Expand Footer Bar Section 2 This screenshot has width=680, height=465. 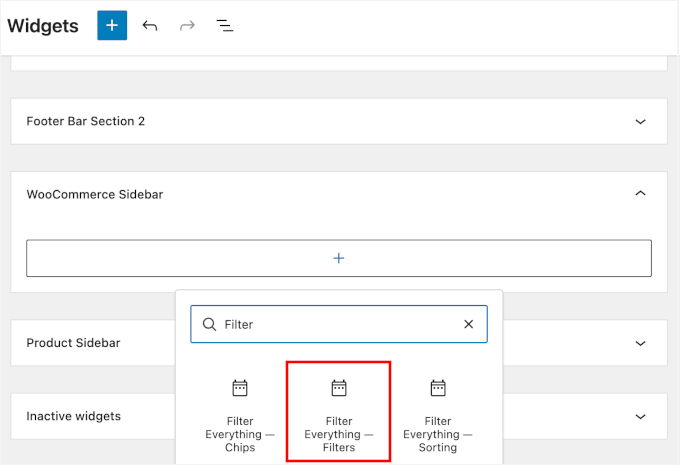(640, 121)
